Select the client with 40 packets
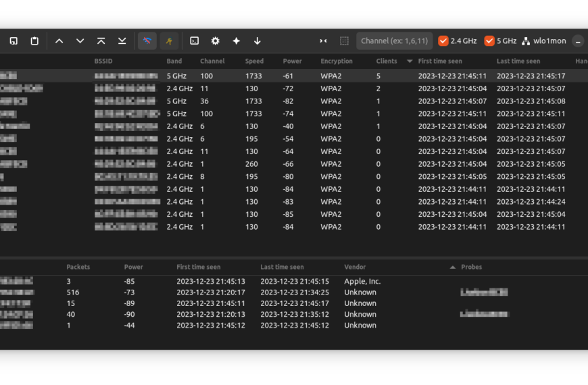 pos(294,315)
